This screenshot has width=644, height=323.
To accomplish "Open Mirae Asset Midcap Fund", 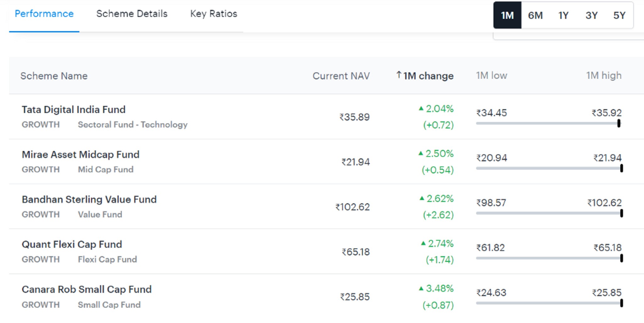I will click(80, 155).
